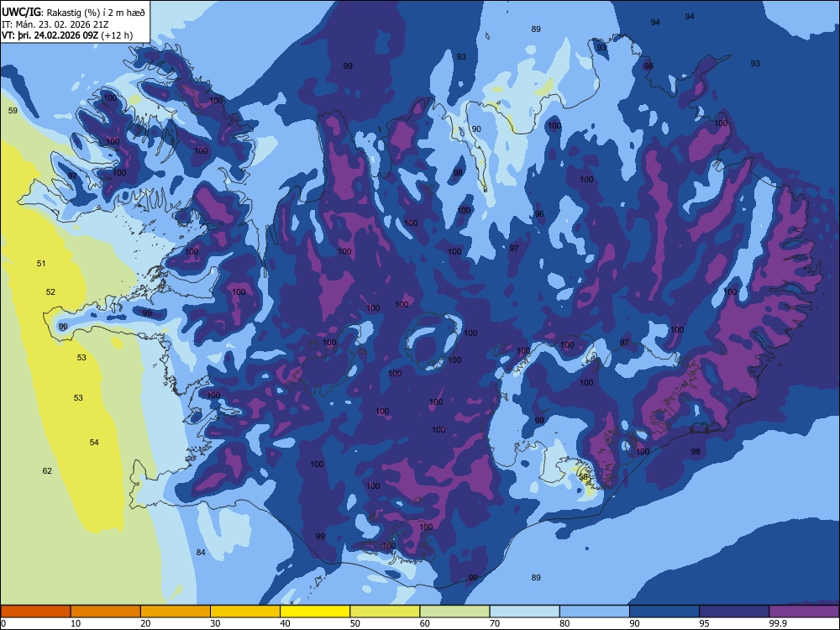Select the legend tick label 99.9
The image size is (840, 630).
point(778,623)
